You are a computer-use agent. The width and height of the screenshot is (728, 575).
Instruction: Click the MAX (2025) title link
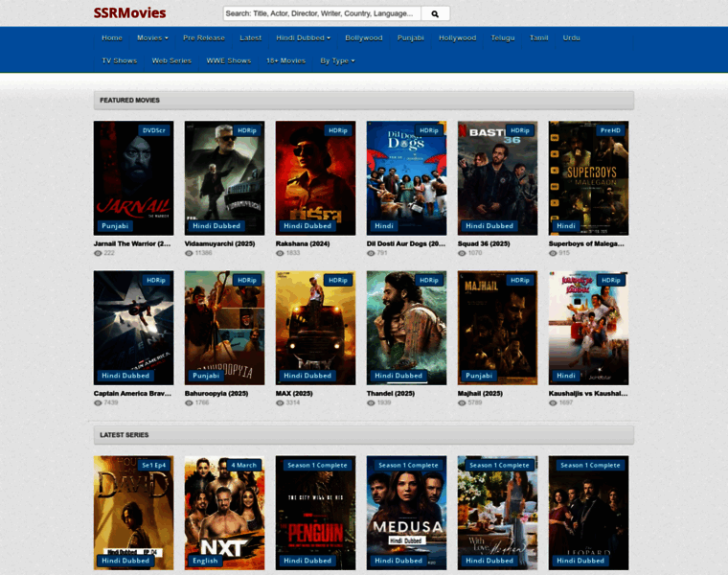coord(294,394)
